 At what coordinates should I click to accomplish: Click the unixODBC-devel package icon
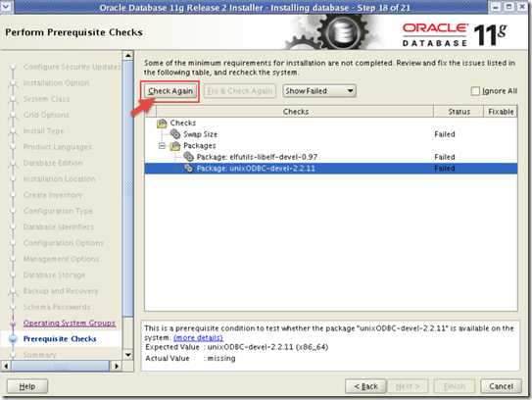click(x=188, y=169)
